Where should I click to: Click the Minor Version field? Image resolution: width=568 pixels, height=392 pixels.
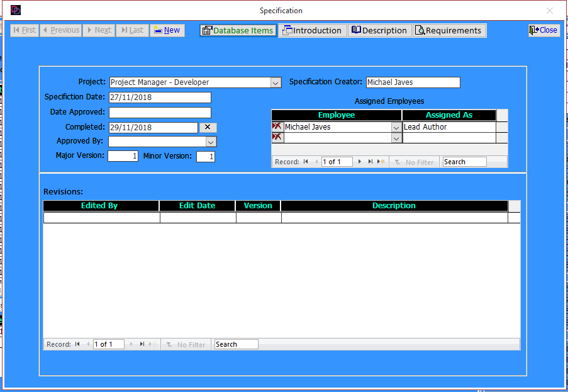[206, 157]
